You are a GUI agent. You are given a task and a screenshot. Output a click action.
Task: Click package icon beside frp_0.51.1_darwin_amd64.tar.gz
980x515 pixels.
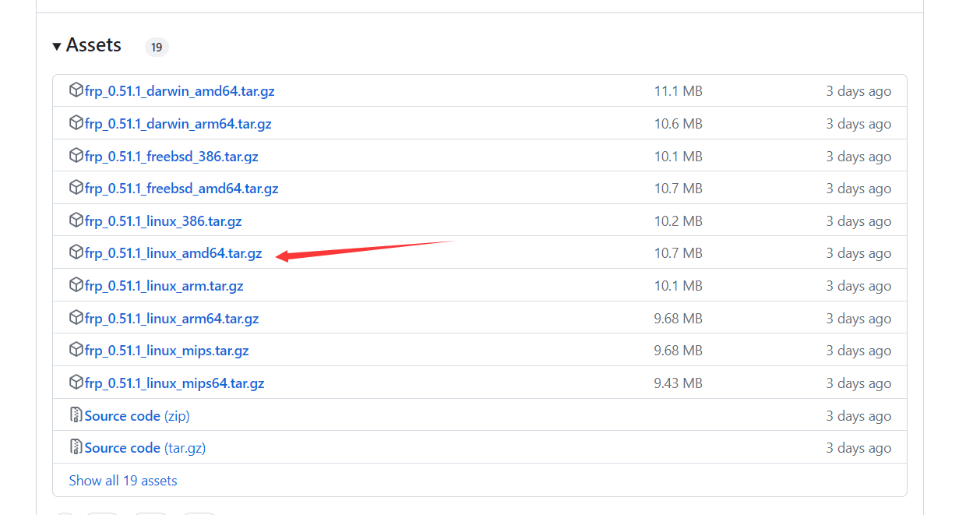point(76,90)
